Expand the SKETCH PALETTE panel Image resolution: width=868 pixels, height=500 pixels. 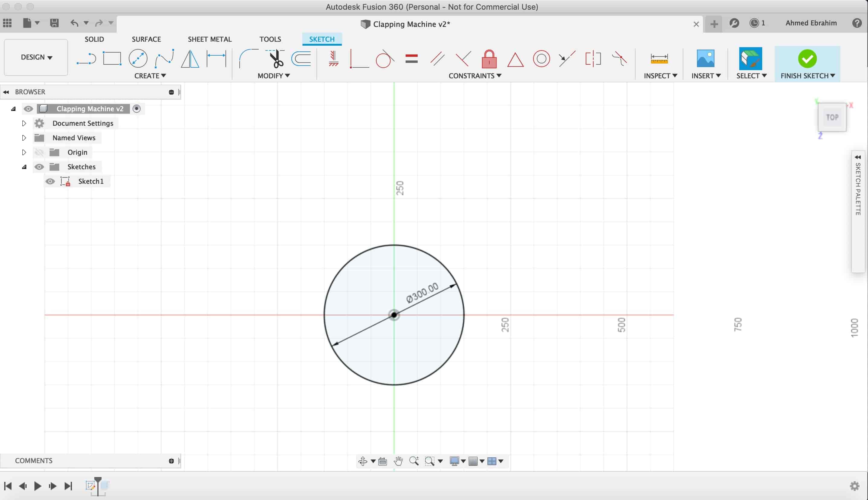pyautogui.click(x=858, y=157)
